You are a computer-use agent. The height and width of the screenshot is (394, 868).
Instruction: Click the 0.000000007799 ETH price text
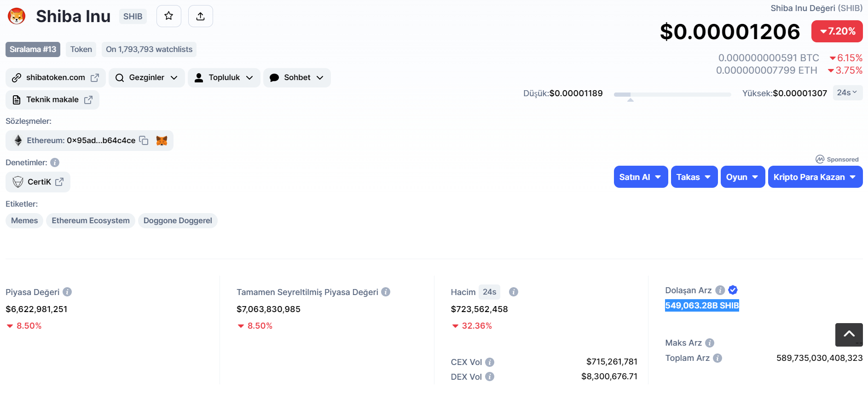[x=767, y=70]
